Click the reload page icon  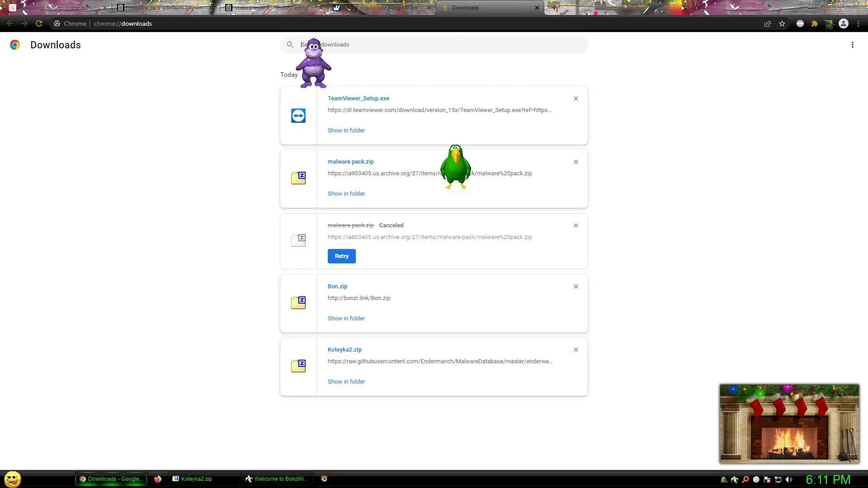click(39, 23)
